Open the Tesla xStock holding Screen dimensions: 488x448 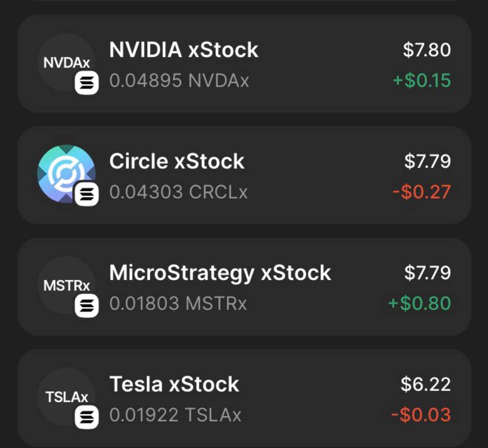pos(244,398)
